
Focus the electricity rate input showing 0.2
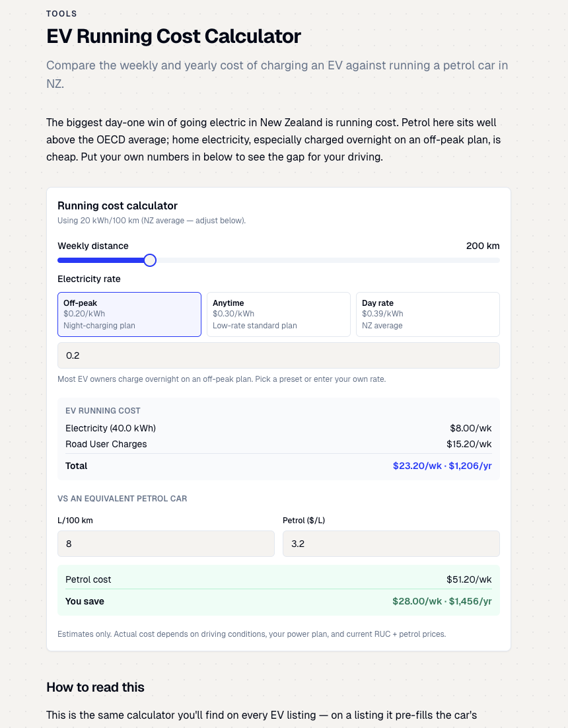point(279,355)
